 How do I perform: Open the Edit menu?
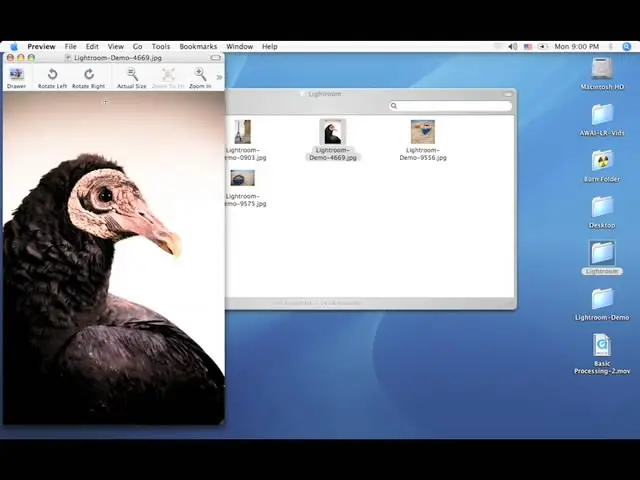pyautogui.click(x=92, y=47)
